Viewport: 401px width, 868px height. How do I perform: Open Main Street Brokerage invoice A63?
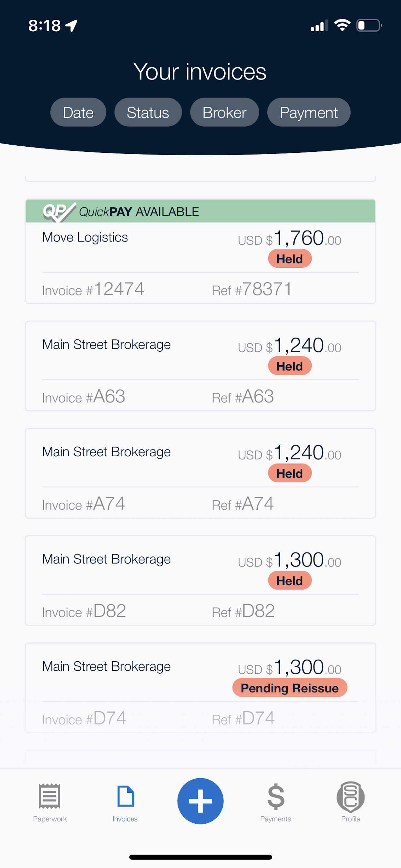200,366
